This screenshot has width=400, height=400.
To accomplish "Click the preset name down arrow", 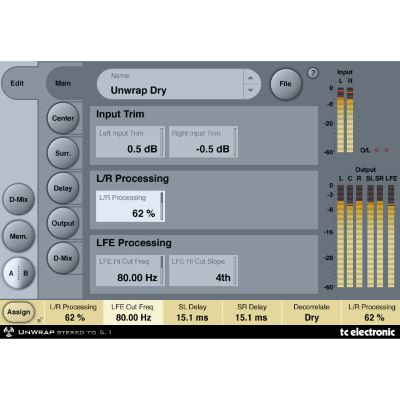I will [250, 90].
